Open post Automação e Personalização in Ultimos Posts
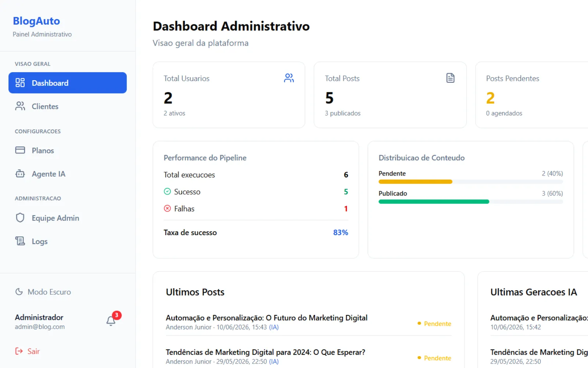Screen dimensions: 588x368 pyautogui.click(x=266, y=318)
